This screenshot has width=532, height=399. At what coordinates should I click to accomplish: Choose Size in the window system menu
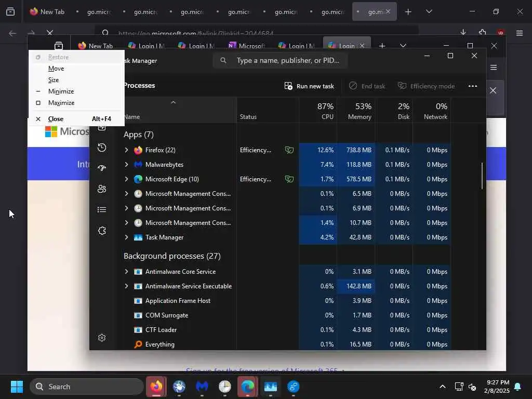77,80
